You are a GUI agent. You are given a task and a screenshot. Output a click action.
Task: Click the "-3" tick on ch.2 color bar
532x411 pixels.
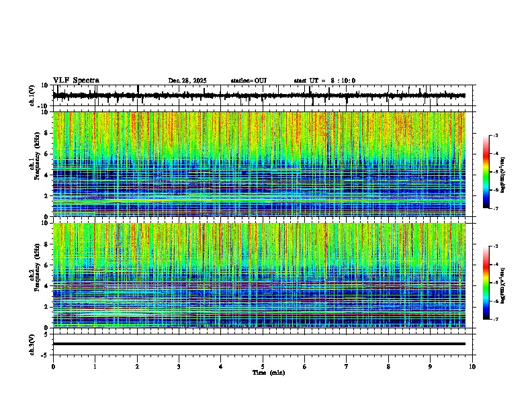(x=495, y=246)
